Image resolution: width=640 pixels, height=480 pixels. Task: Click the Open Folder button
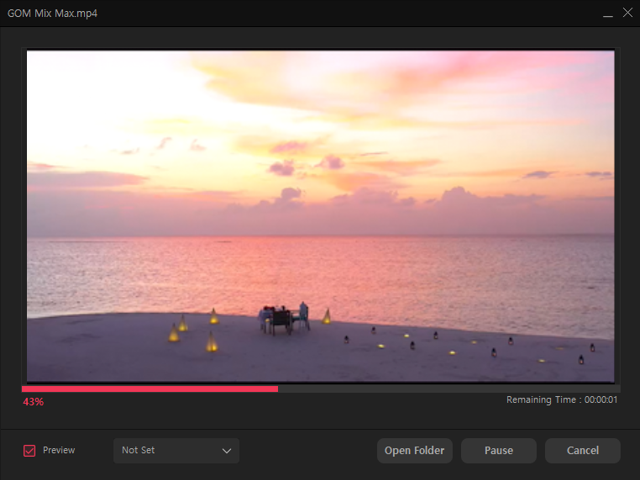click(x=415, y=451)
